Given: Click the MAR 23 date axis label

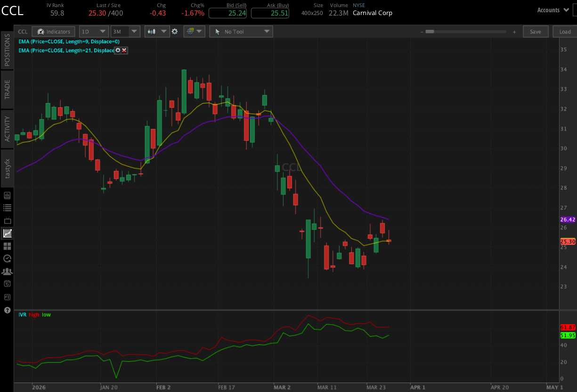Looking at the screenshot, I should click(x=376, y=387).
